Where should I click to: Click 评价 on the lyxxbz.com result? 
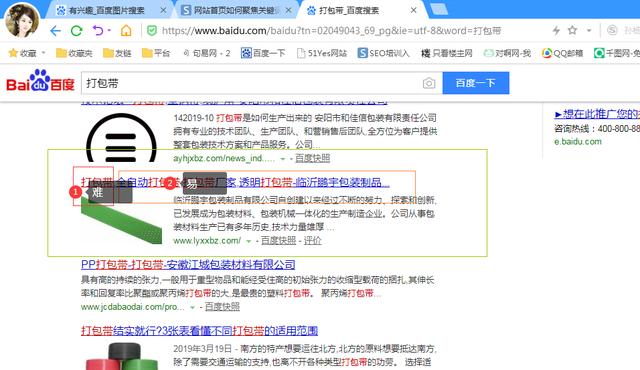313,241
